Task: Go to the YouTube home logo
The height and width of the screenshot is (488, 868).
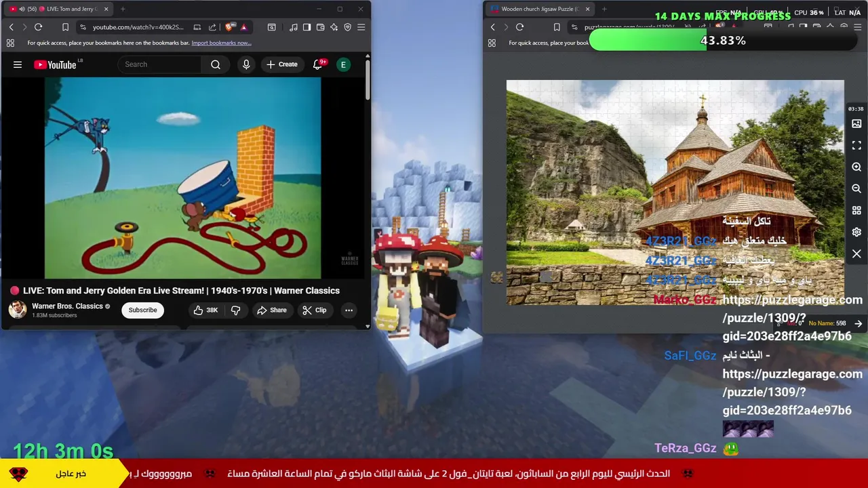Action: pos(57,64)
